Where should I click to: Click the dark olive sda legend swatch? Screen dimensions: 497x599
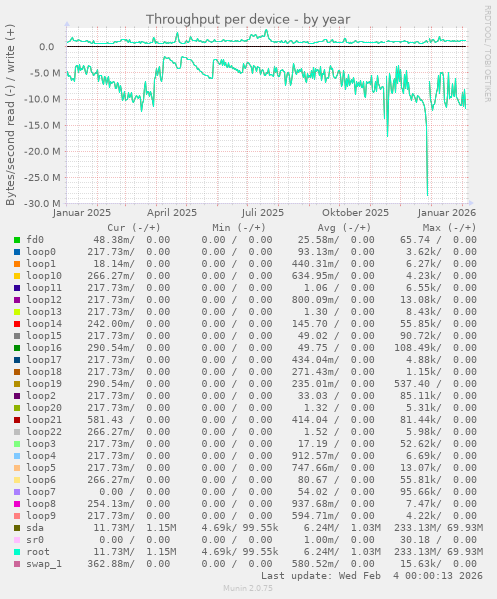[17, 528]
